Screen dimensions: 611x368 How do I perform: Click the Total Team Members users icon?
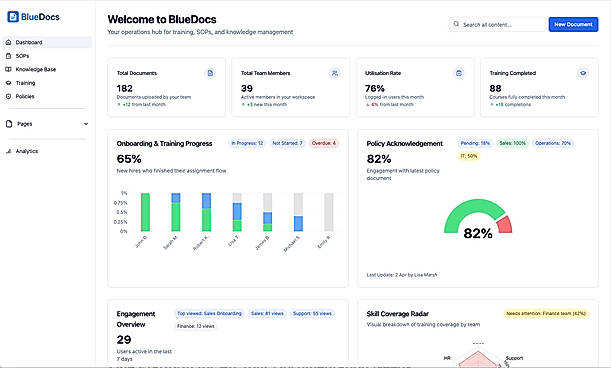click(x=334, y=73)
